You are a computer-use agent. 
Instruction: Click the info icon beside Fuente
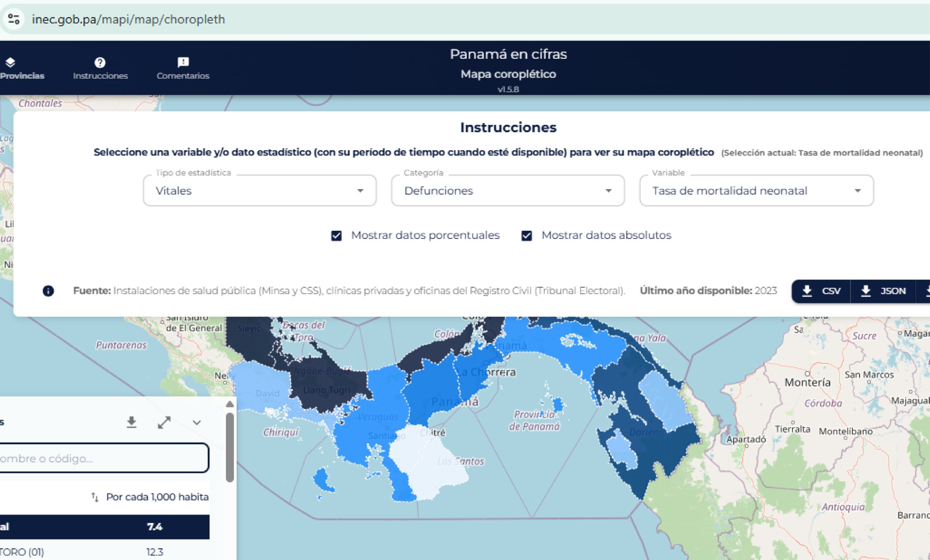click(48, 291)
